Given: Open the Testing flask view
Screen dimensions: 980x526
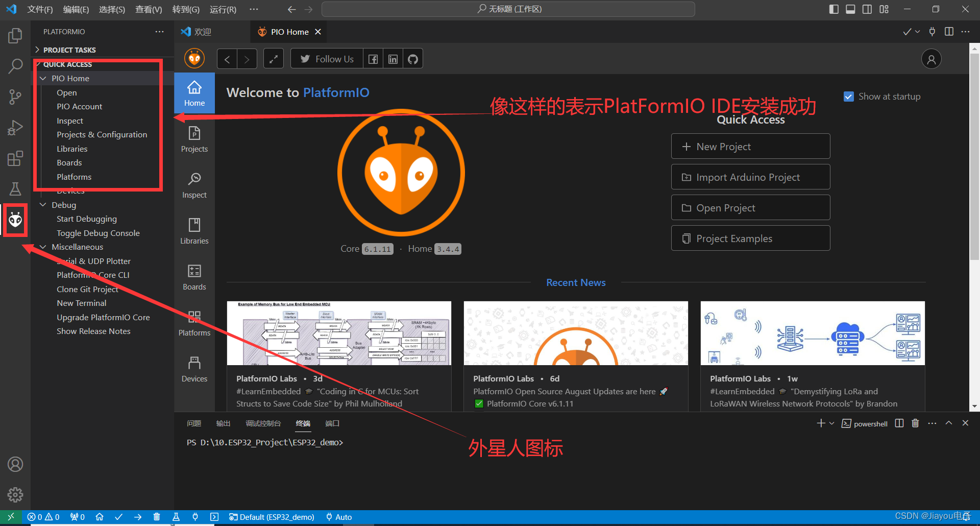Looking at the screenshot, I should 15,189.
